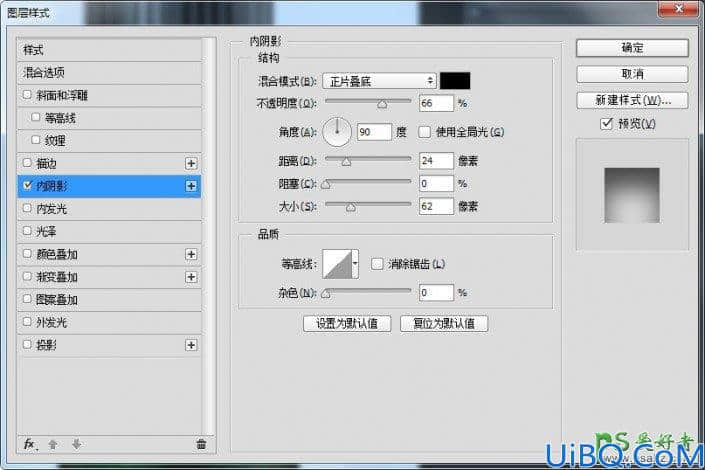Add another 投影 effect with its plus icon
Screen dimensions: 705x470
[x=191, y=345]
